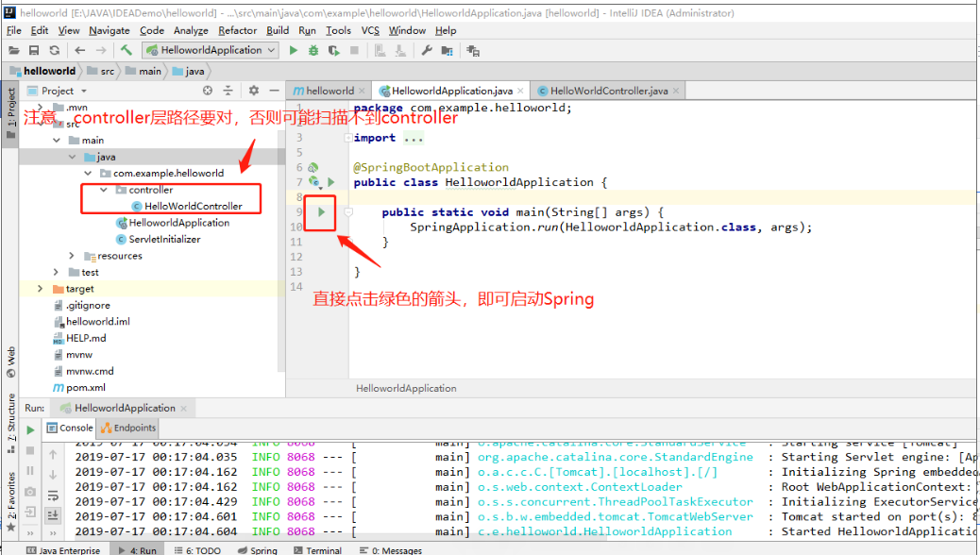Screen dimensions: 980x555
Task: Toggle the 6: TODO tool window
Action: 197,550
